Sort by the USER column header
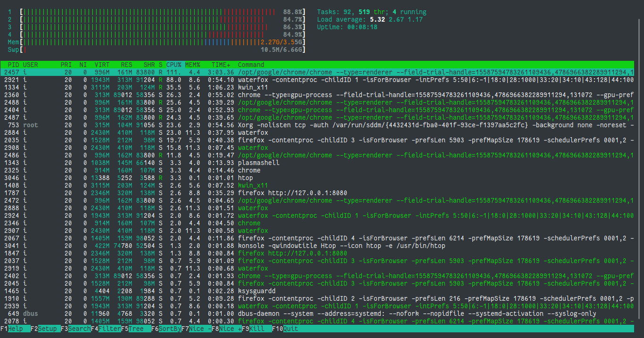Image resolution: width=644 pixels, height=338 pixels. coord(30,65)
